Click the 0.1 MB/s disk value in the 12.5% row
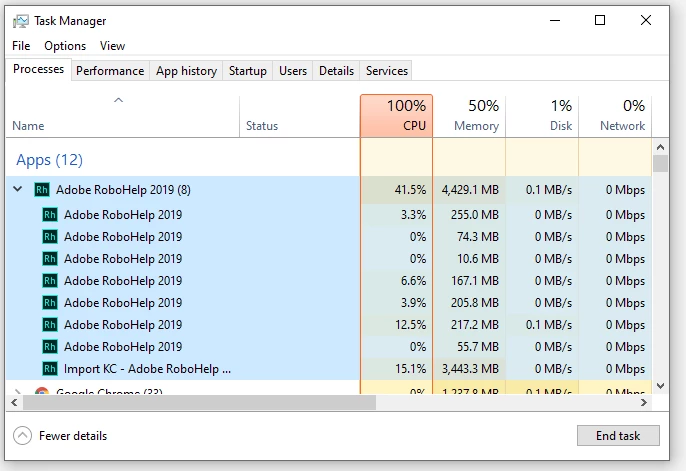This screenshot has width=686, height=471. point(549,324)
